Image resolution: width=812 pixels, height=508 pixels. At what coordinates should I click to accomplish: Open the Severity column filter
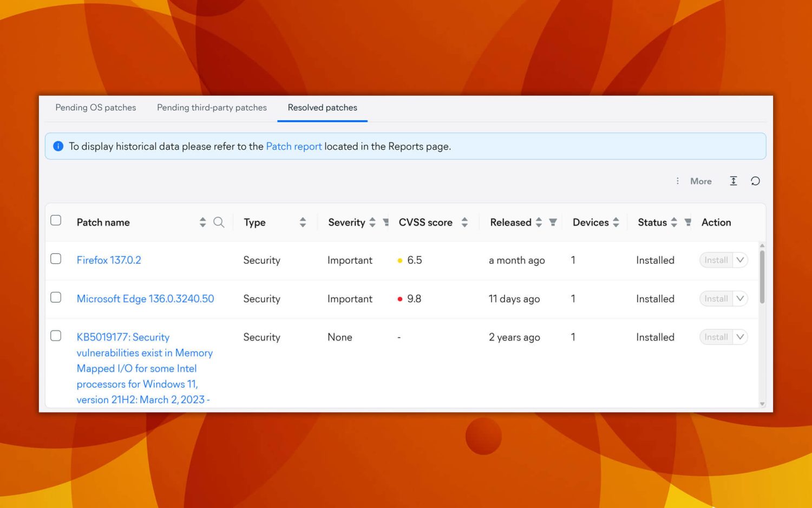[385, 222]
